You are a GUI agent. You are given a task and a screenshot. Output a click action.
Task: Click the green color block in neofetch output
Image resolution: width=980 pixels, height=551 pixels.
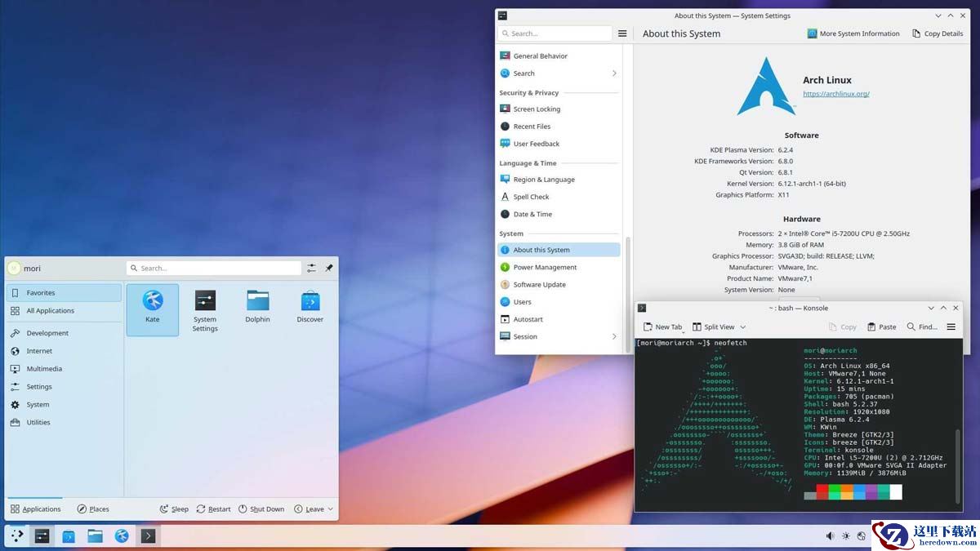(835, 491)
